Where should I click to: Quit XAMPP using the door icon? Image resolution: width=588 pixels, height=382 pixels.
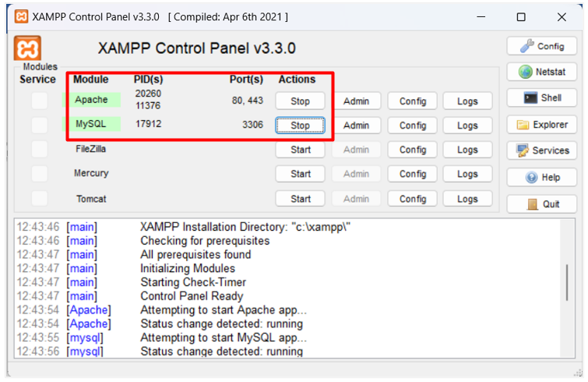point(543,203)
